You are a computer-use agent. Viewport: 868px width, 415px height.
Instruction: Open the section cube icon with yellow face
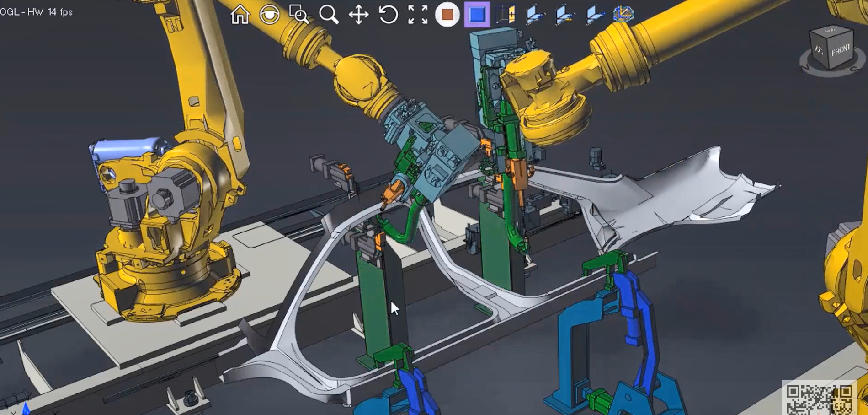pyautogui.click(x=506, y=15)
